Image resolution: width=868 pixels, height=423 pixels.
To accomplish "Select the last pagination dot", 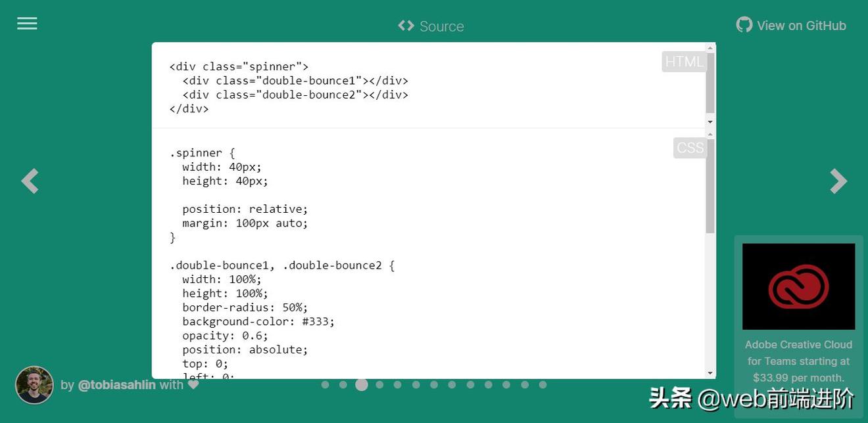I will coord(543,384).
